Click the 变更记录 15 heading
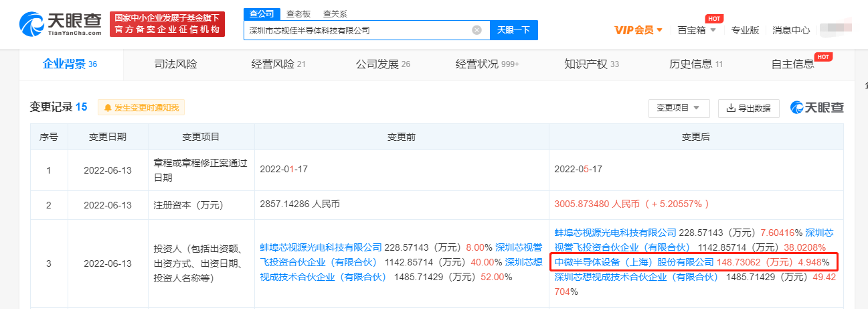This screenshot has width=868, height=309. pyautogui.click(x=58, y=107)
